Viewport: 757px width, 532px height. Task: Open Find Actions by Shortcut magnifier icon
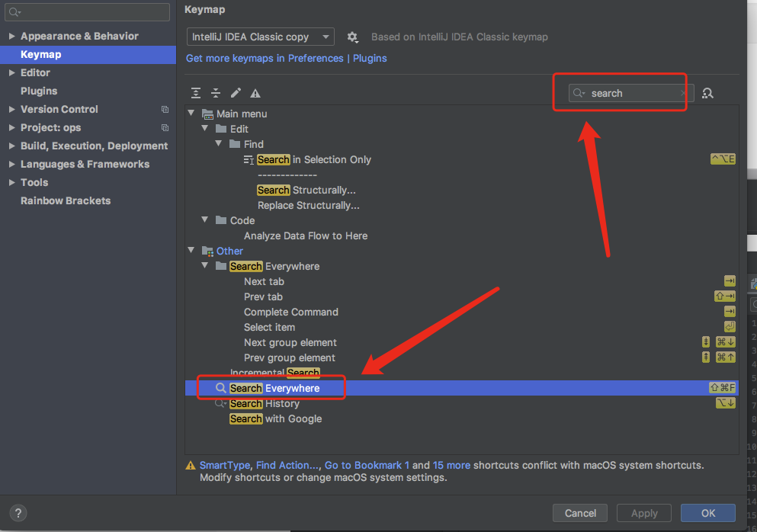click(707, 92)
